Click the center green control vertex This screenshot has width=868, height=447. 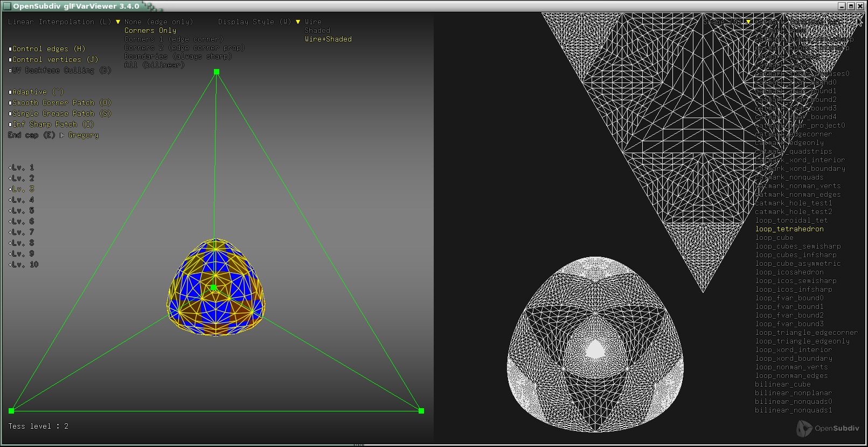pyautogui.click(x=213, y=288)
